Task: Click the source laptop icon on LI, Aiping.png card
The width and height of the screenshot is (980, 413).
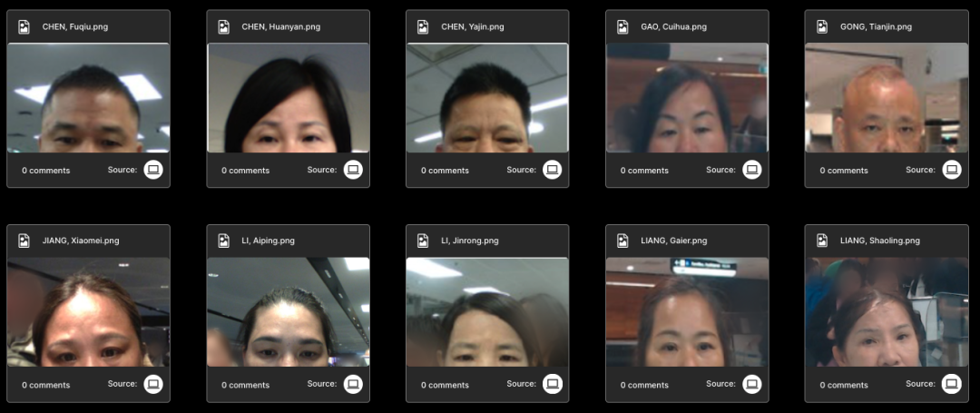Action: (x=353, y=384)
